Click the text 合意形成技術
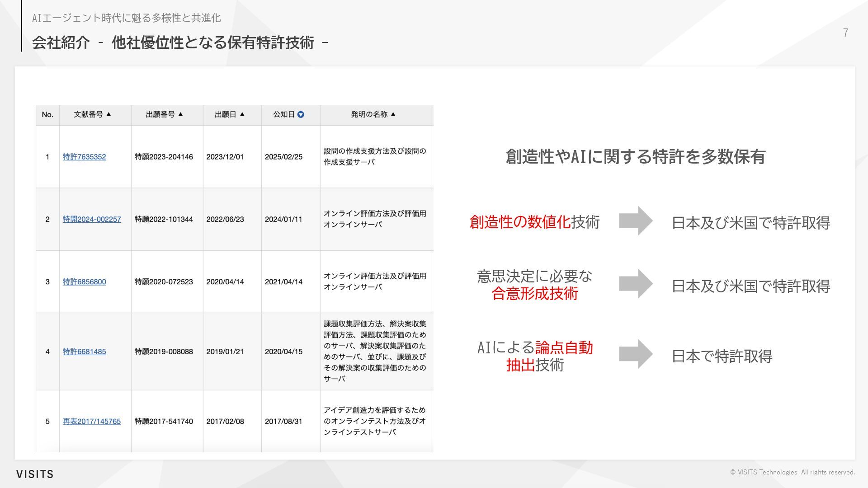The width and height of the screenshot is (868, 488). coord(535,294)
